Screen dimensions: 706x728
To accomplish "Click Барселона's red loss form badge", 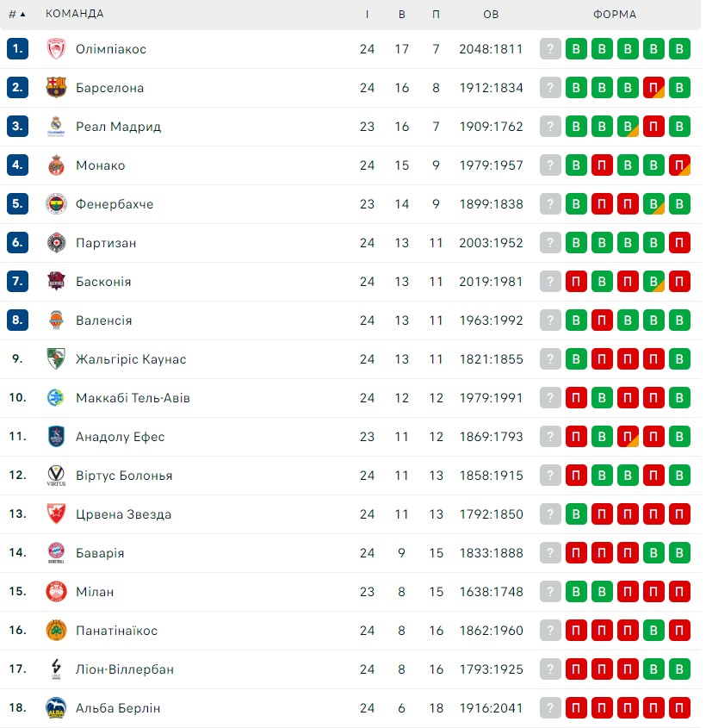I will [x=653, y=87].
